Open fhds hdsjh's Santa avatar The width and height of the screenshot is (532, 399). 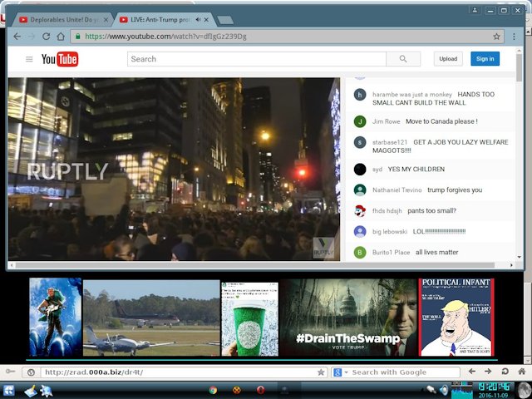[x=360, y=210]
